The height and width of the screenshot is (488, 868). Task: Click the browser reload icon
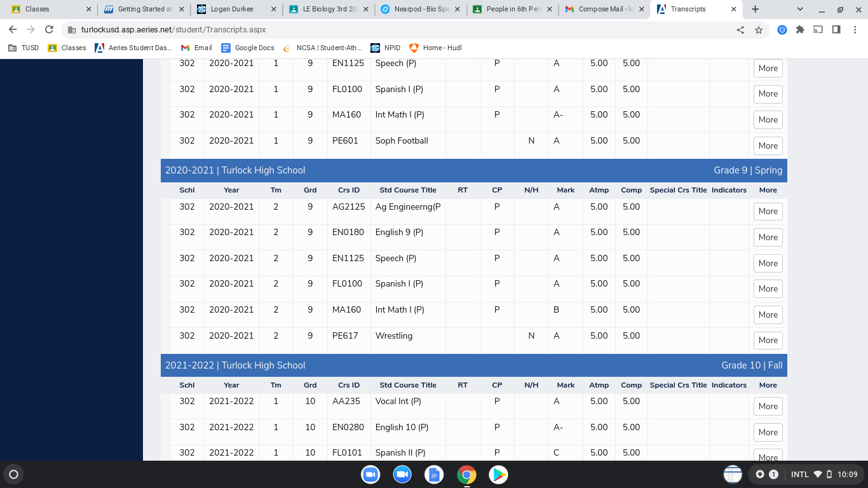[x=49, y=30]
